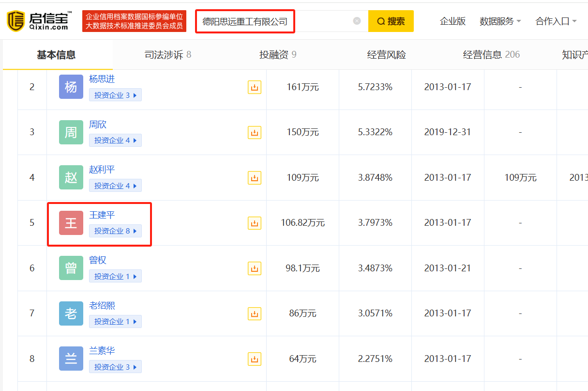Expand 投资企业 4 under 赵利平
This screenshot has height=391, width=588.
tap(115, 186)
